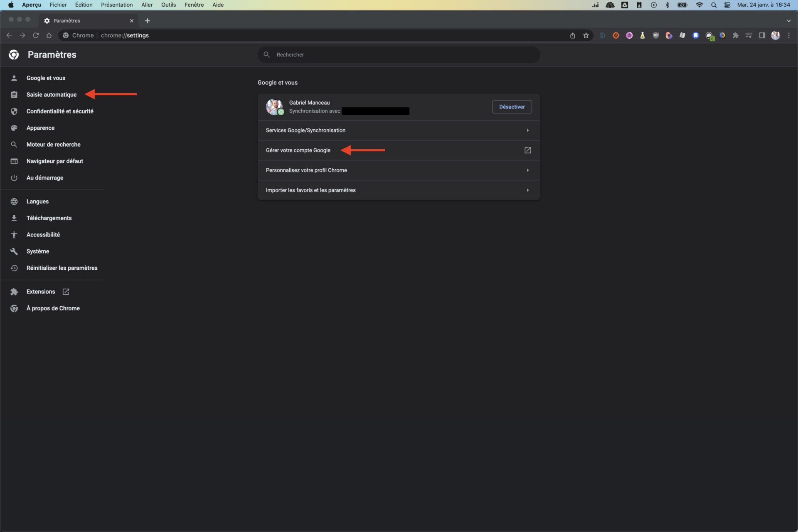Click external link icon next to Extensions
Screen dimensions: 798x532
tap(66, 292)
